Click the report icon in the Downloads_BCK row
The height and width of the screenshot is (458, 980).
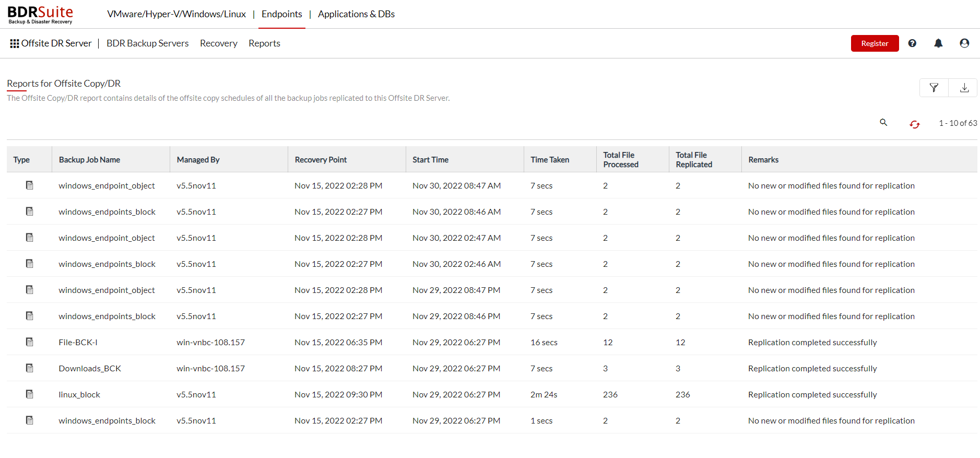30,368
